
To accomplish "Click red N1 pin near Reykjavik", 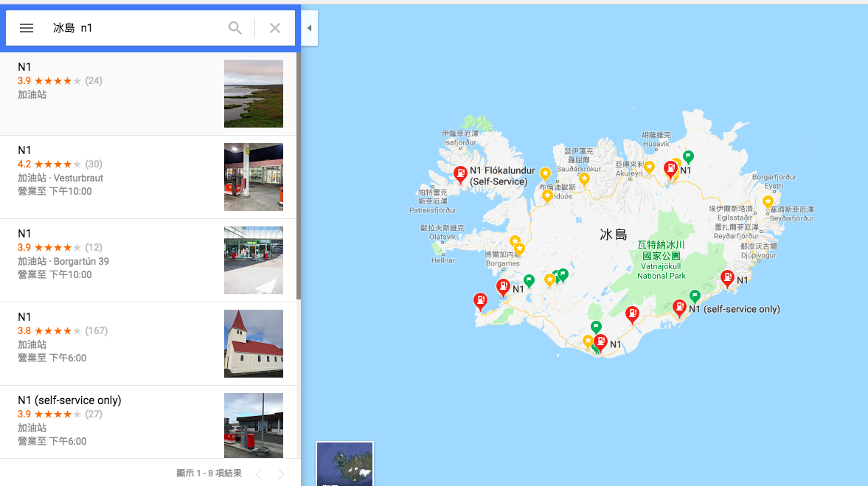I will pyautogui.click(x=503, y=288).
